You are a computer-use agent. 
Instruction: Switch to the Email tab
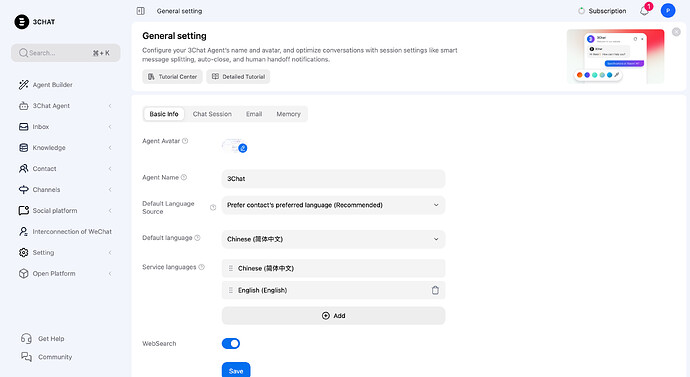point(254,114)
